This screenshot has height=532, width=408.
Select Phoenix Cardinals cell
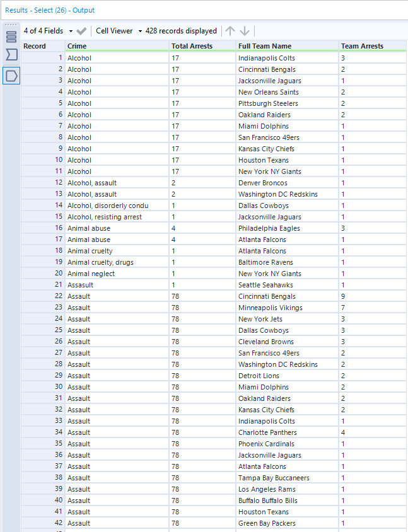coord(287,444)
